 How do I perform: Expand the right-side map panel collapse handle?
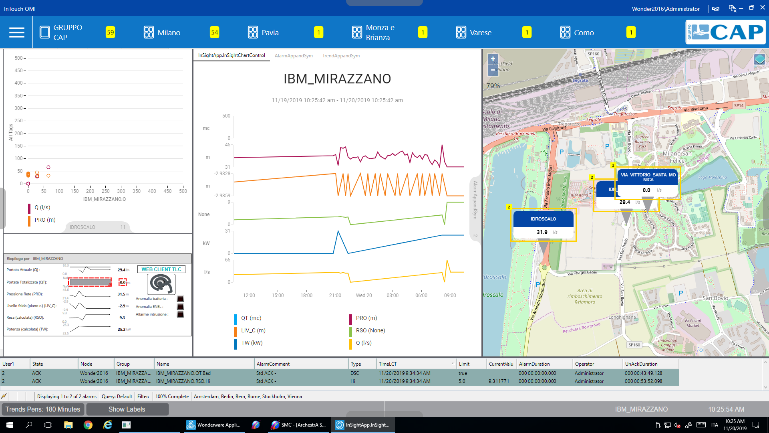click(x=476, y=208)
